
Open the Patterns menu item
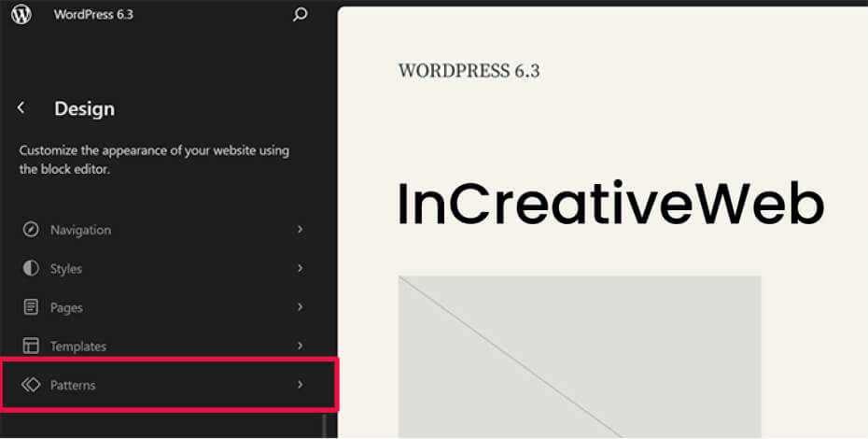click(x=169, y=385)
